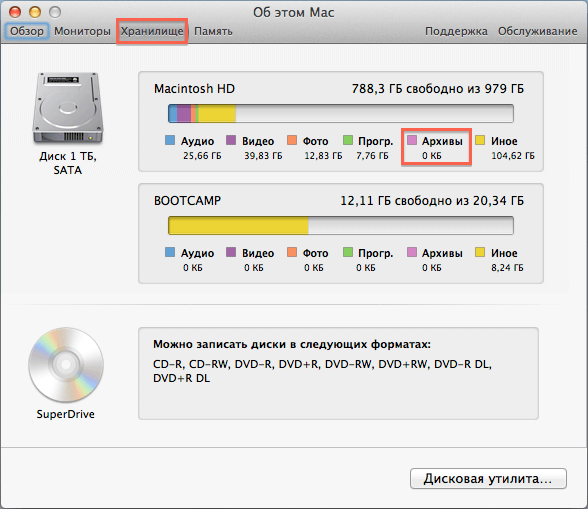Open the Поддержка section
Screen dimensions: 588x509
[x=456, y=31]
